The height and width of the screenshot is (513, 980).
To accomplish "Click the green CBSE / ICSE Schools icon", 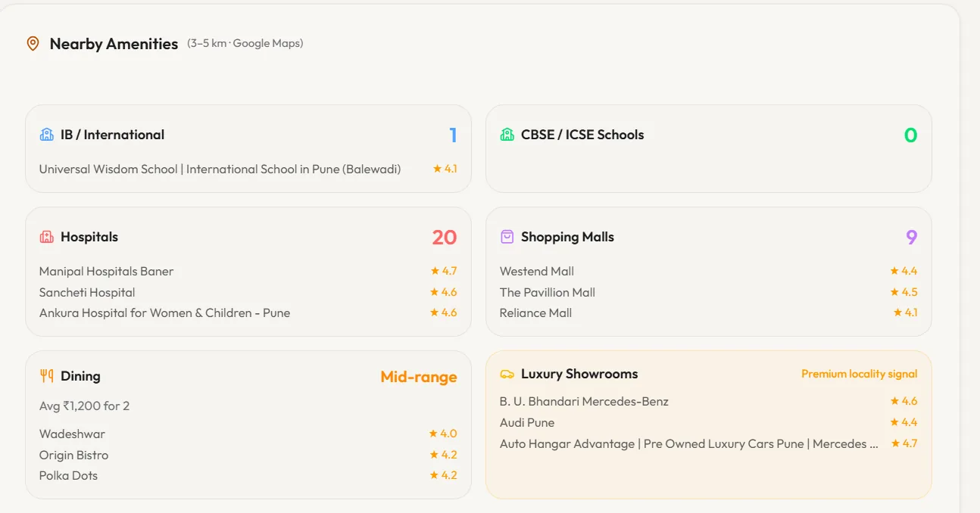I will [x=507, y=135].
